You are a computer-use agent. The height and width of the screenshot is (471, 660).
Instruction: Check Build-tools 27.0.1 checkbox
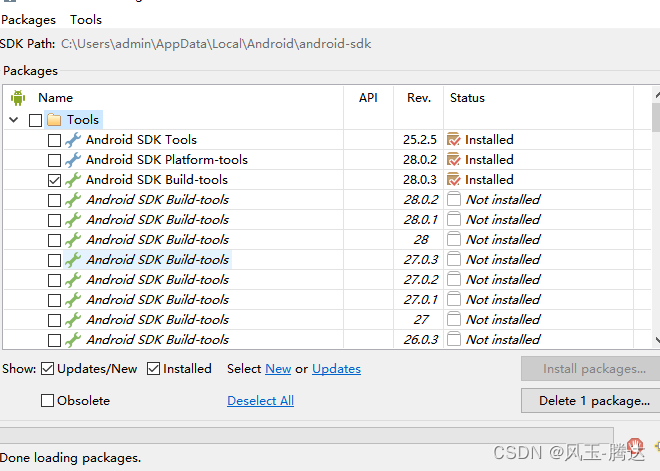pos(54,301)
